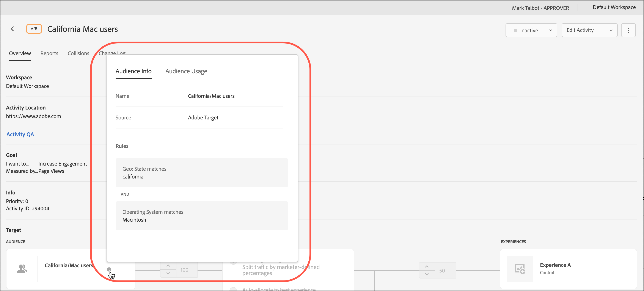Expand the Edit Activity arrow dropdown
Image resolution: width=644 pixels, height=291 pixels.
[611, 30]
